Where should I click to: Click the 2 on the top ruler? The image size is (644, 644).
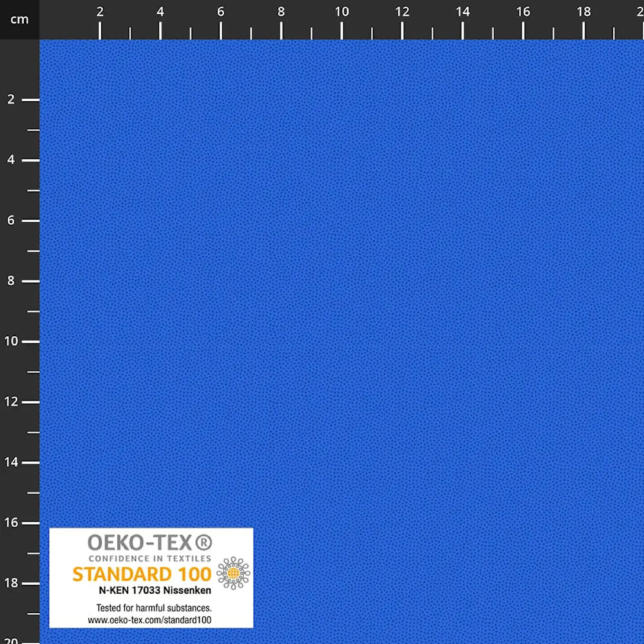(100, 12)
